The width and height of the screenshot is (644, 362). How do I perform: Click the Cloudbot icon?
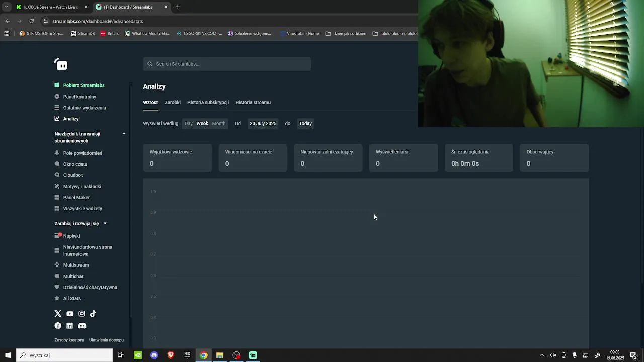[x=57, y=175]
